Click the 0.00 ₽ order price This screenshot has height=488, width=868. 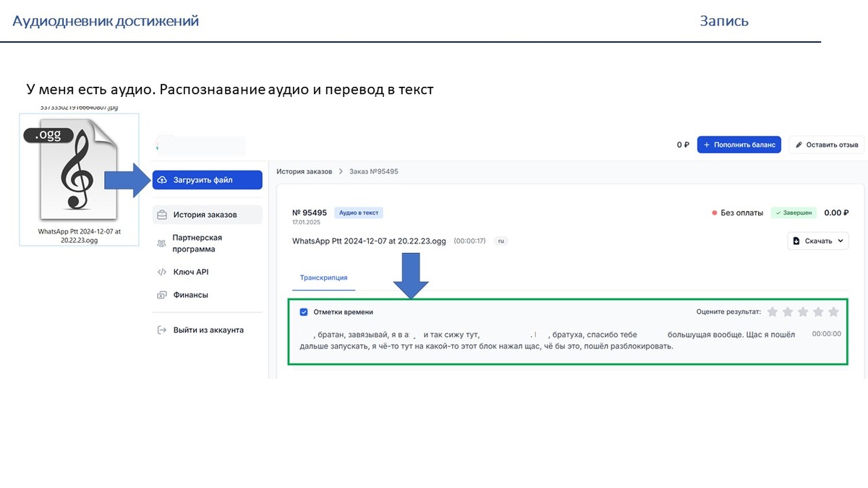[x=836, y=213]
